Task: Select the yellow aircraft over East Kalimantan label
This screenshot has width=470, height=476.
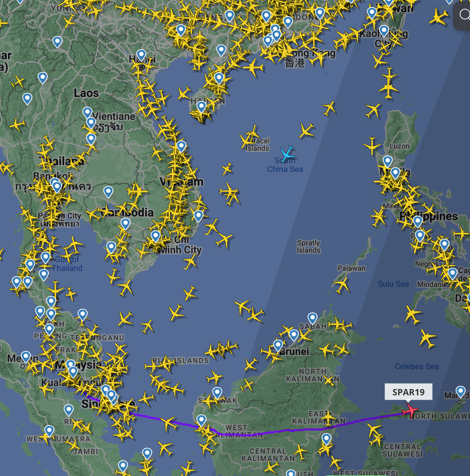Action: pyautogui.click(x=328, y=418)
